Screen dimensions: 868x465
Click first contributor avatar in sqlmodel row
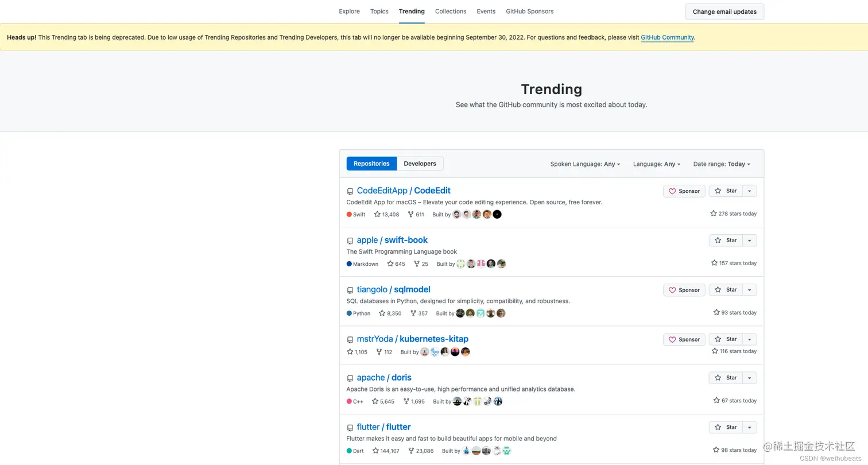[x=460, y=313]
